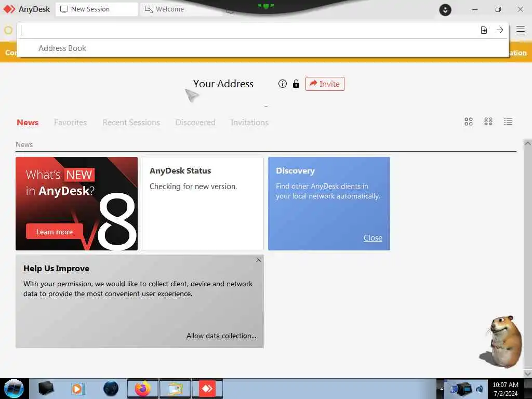Click the taskbar clock 10:07 AM
Image resolution: width=532 pixels, height=399 pixels.
(x=506, y=385)
